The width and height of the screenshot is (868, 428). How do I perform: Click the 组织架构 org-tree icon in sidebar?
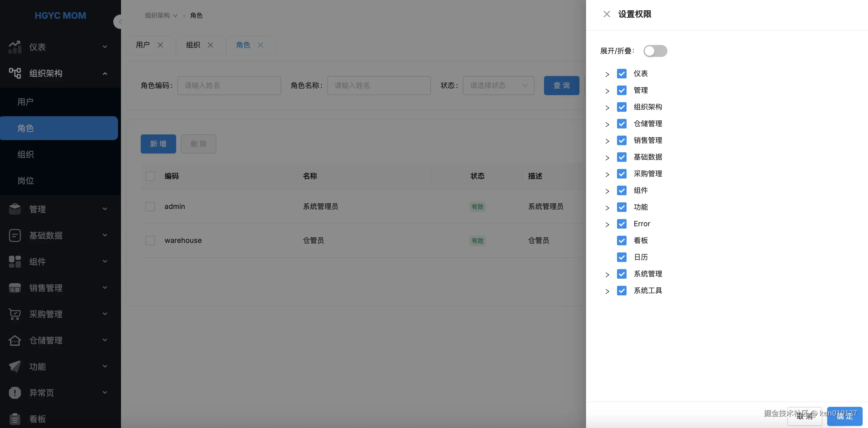(x=15, y=73)
